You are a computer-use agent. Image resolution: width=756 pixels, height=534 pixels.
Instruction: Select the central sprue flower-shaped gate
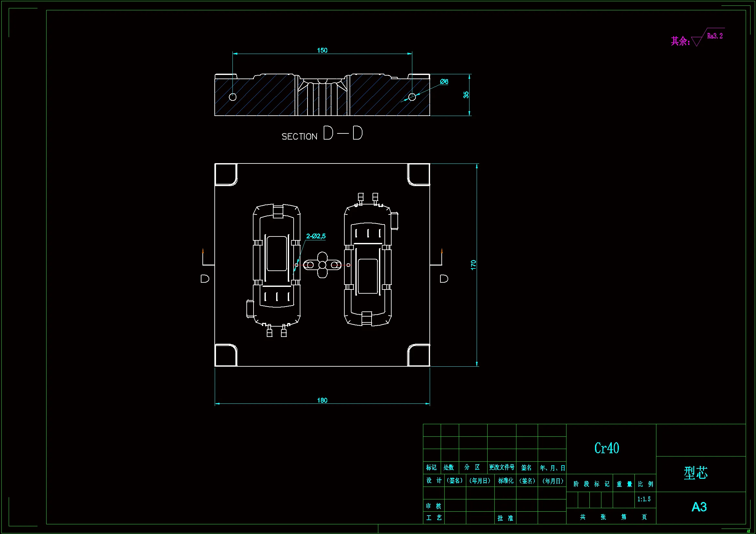(x=322, y=265)
